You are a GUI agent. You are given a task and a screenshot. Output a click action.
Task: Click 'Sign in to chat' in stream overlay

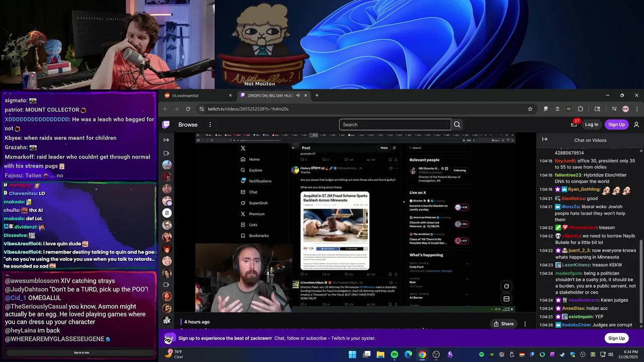(82, 352)
